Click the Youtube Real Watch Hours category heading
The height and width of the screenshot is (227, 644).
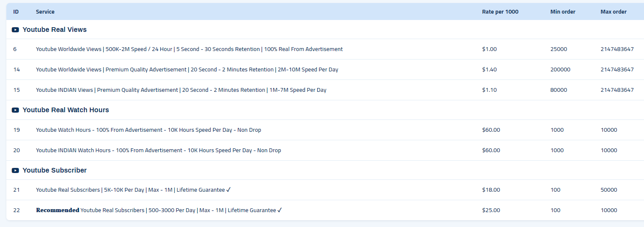point(66,110)
